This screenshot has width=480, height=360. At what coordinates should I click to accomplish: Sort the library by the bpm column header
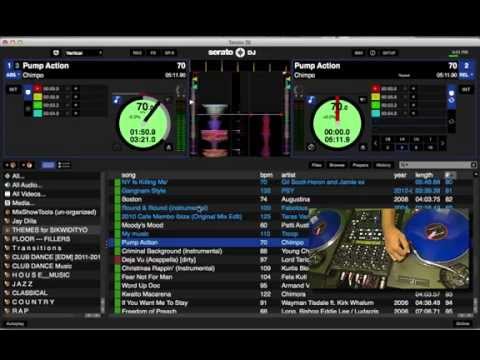click(x=266, y=175)
